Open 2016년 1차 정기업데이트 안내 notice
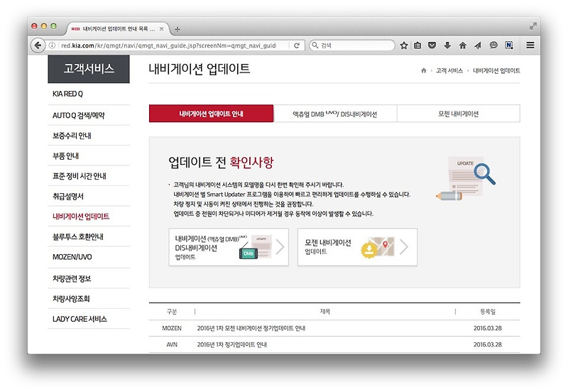Viewport: 568px width, 392px height. coord(232,344)
